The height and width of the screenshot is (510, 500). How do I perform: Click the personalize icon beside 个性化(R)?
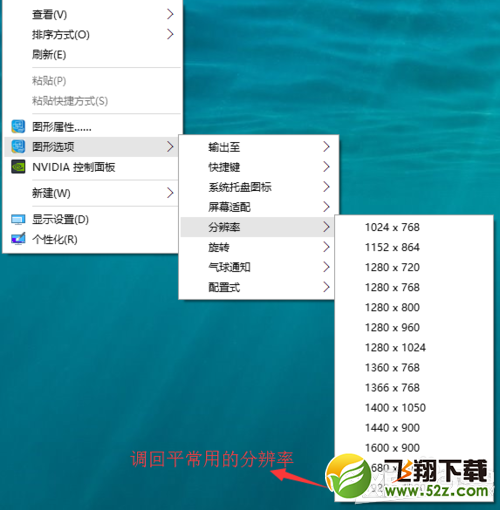coord(18,239)
